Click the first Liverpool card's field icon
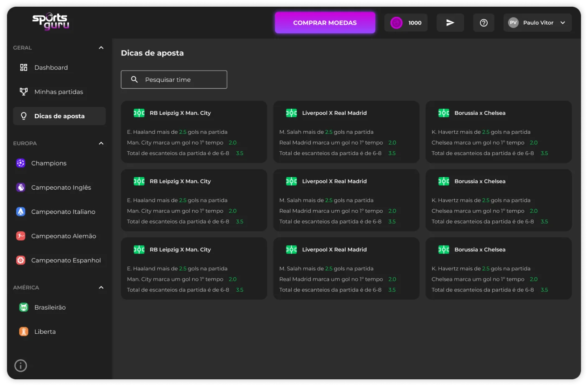This screenshot has width=588, height=386. click(x=291, y=113)
